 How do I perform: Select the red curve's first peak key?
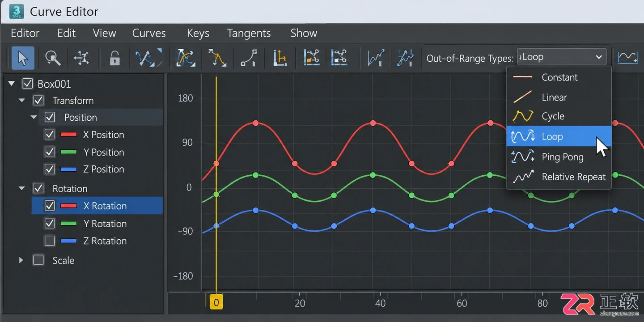point(256,123)
